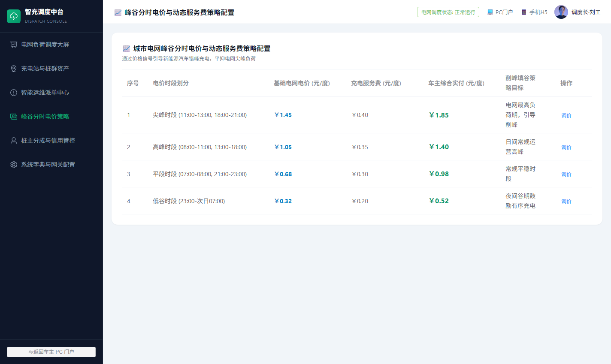Click 电网调度状态: 正常运行 badge

[x=448, y=12]
